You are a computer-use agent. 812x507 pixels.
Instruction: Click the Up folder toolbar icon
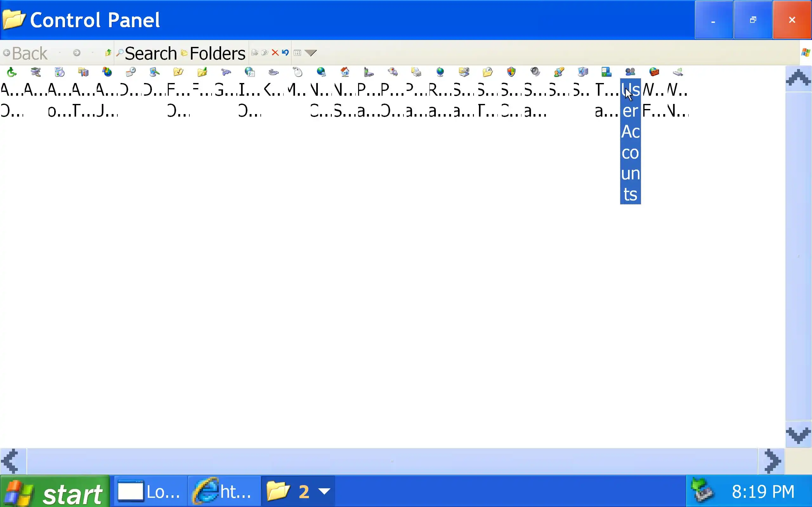pyautogui.click(x=108, y=53)
